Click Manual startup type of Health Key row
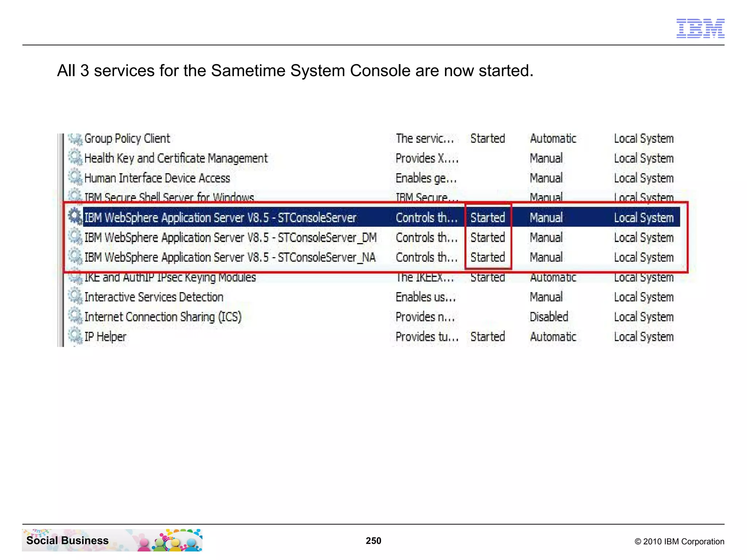747x560 pixels. click(x=546, y=158)
